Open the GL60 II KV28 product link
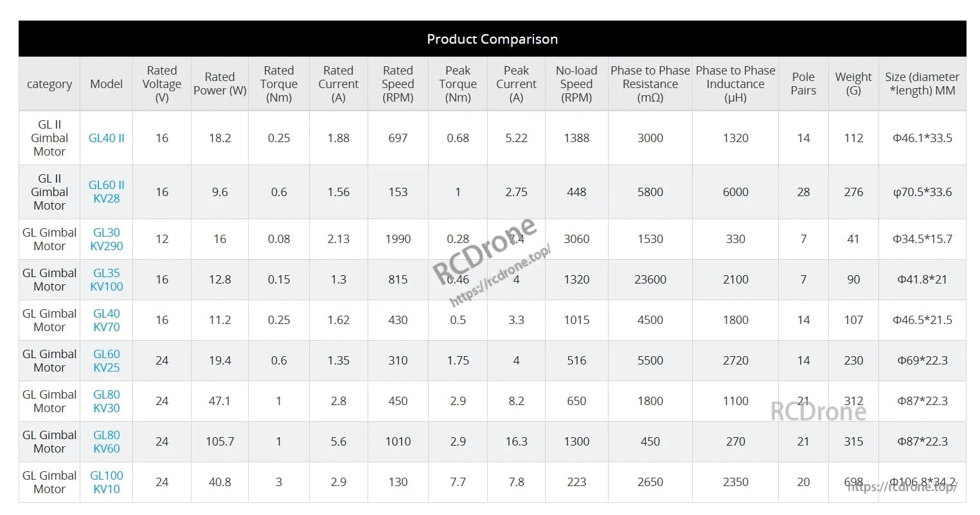This screenshot has width=980, height=515. tap(107, 192)
